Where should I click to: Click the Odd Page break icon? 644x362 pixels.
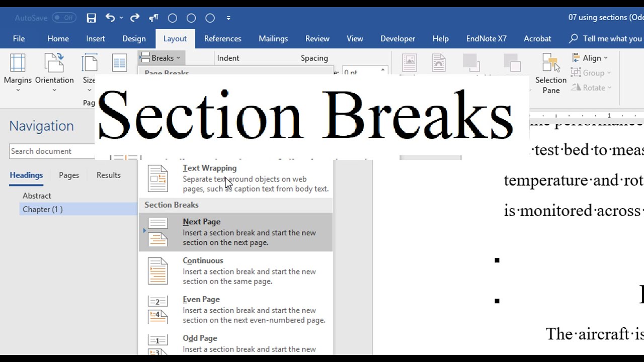[x=158, y=345]
